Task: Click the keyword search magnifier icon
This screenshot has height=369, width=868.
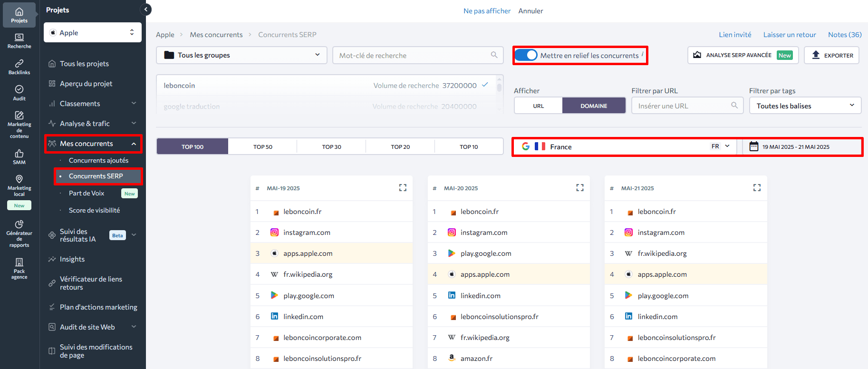Action: click(x=494, y=55)
